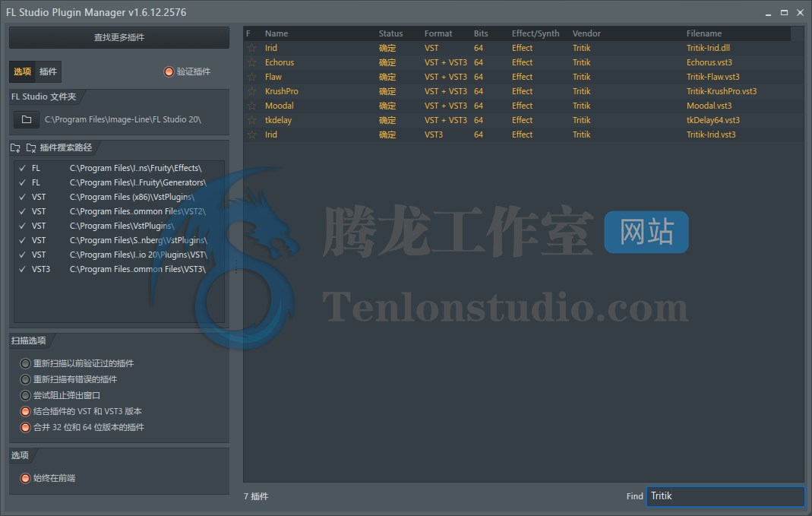Switch to the 选项 tab
Screen dimensions: 812x516
(x=22, y=71)
